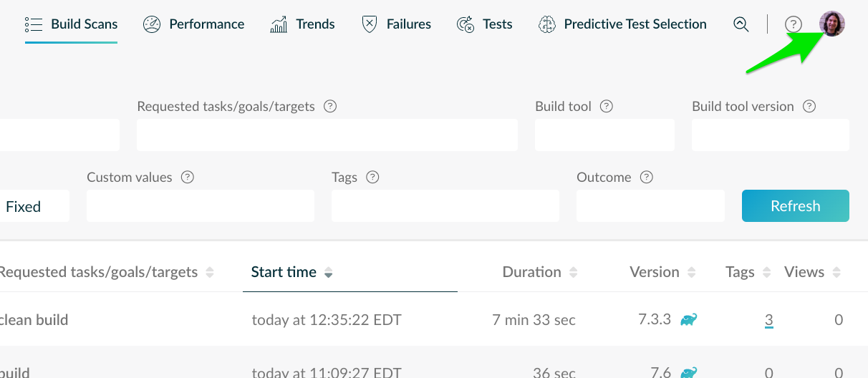The width and height of the screenshot is (868, 378).
Task: Open the user profile avatar
Action: click(832, 24)
